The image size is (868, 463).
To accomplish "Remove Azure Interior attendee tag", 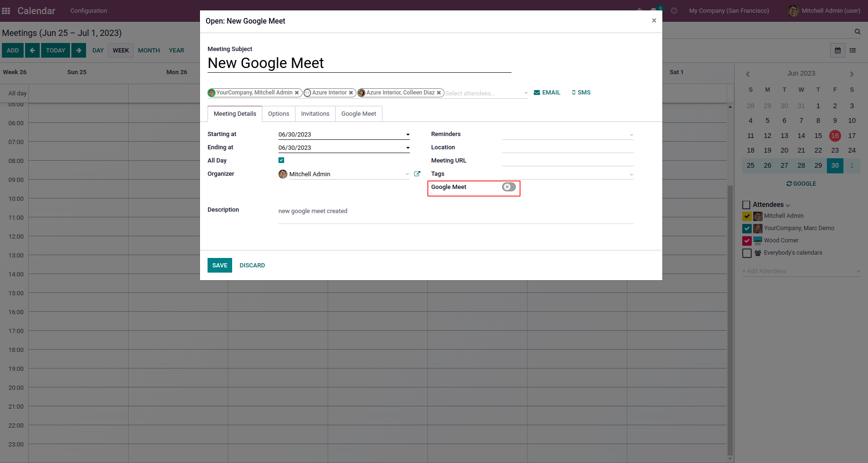I will [351, 93].
